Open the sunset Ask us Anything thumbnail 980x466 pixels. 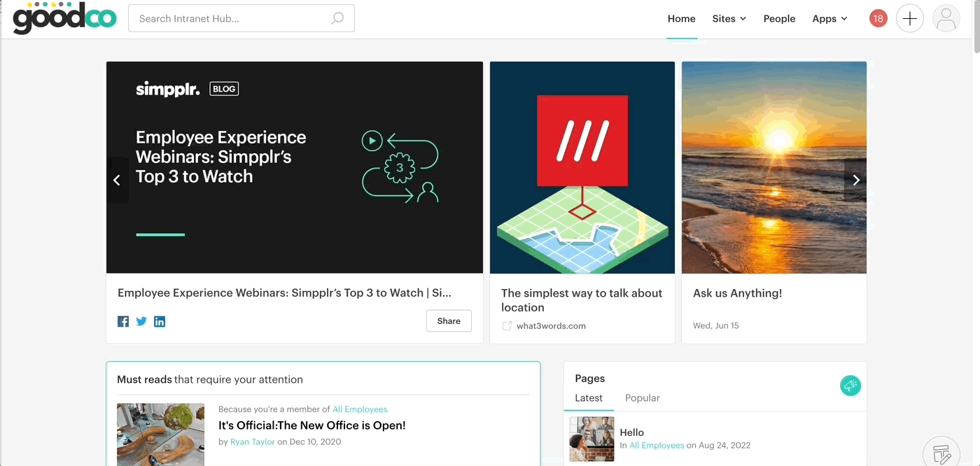[773, 168]
